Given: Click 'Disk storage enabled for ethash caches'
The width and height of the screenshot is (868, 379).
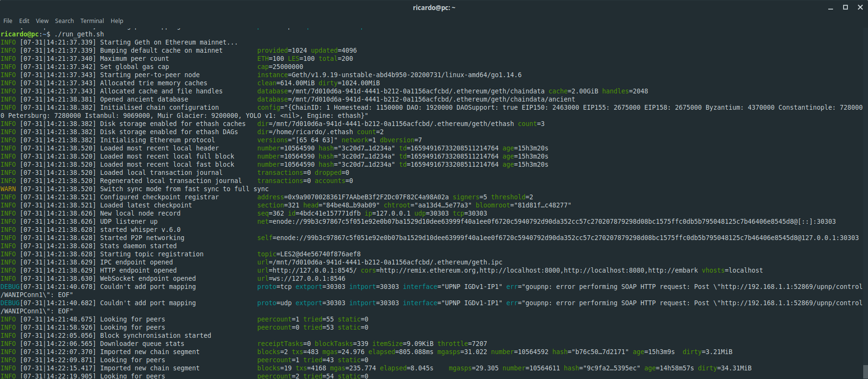Looking at the screenshot, I should (172, 124).
